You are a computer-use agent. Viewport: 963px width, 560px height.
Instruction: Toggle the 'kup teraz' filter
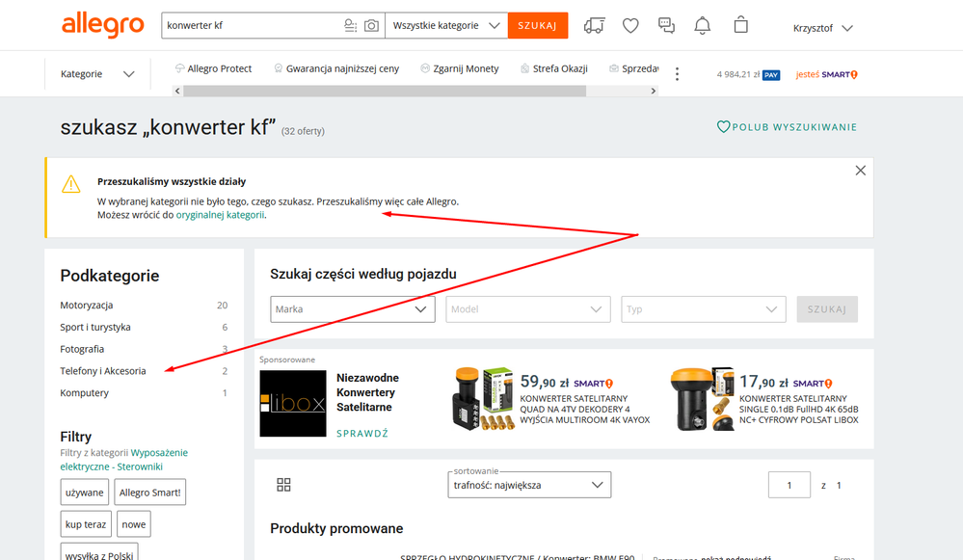tap(86, 524)
